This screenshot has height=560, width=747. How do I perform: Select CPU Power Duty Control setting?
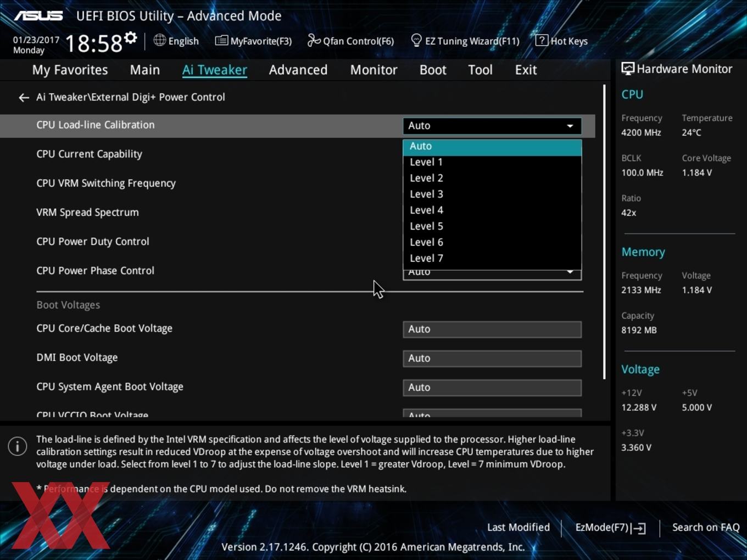click(93, 242)
